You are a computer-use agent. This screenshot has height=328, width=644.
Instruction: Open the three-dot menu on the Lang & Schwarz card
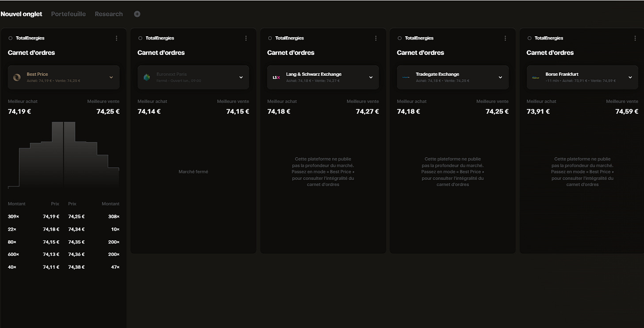(376, 38)
